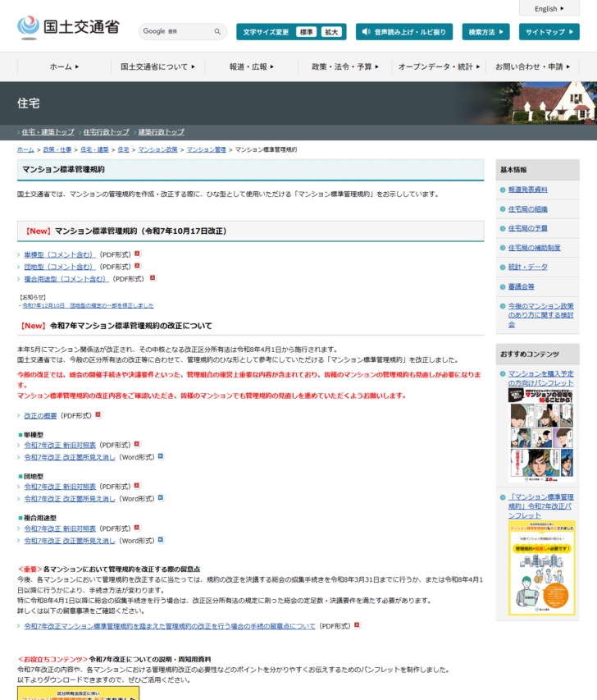Click Word icon for 複合用途型 改正箇所見え消し
This screenshot has height=700, width=597.
tap(161, 540)
